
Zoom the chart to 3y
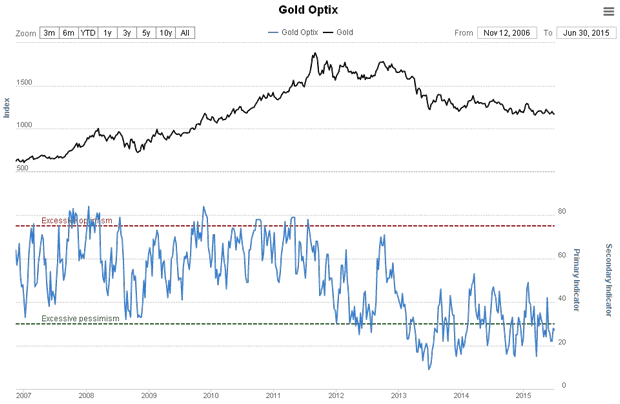(127, 33)
